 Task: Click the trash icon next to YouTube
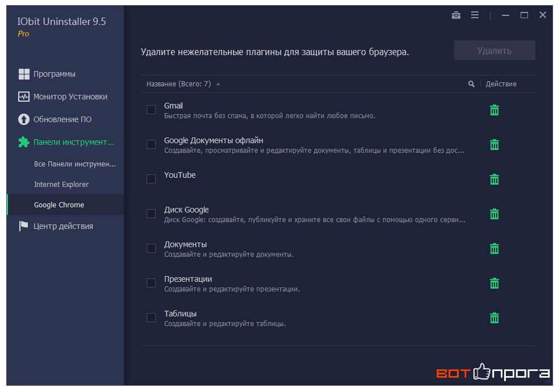[494, 180]
